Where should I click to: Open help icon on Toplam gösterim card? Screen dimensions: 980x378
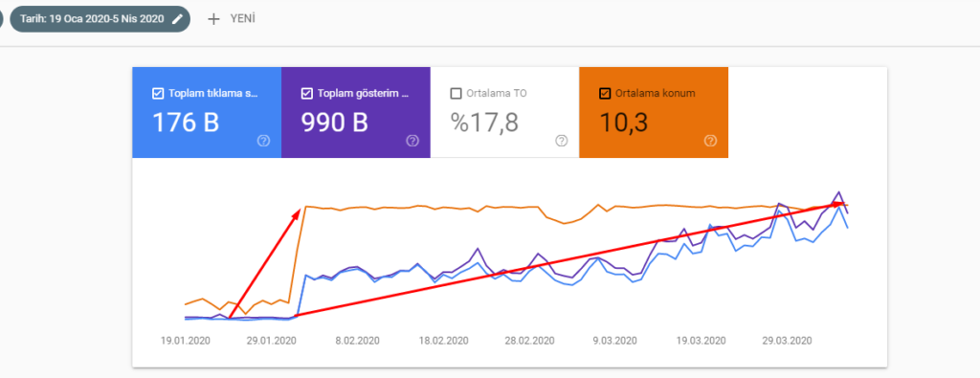412,142
